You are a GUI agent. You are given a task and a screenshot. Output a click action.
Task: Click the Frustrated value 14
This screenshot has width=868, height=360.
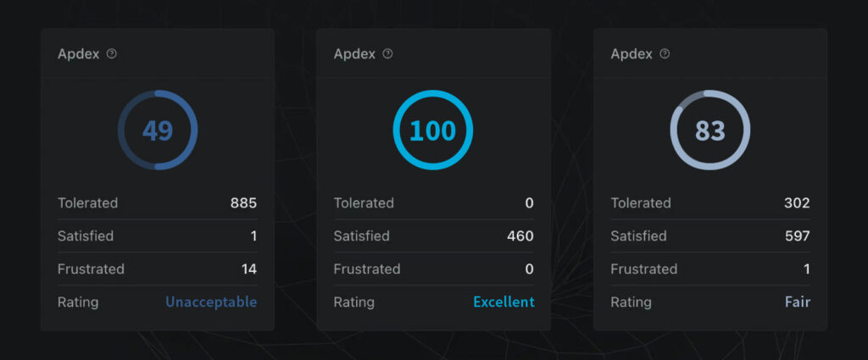click(x=248, y=269)
